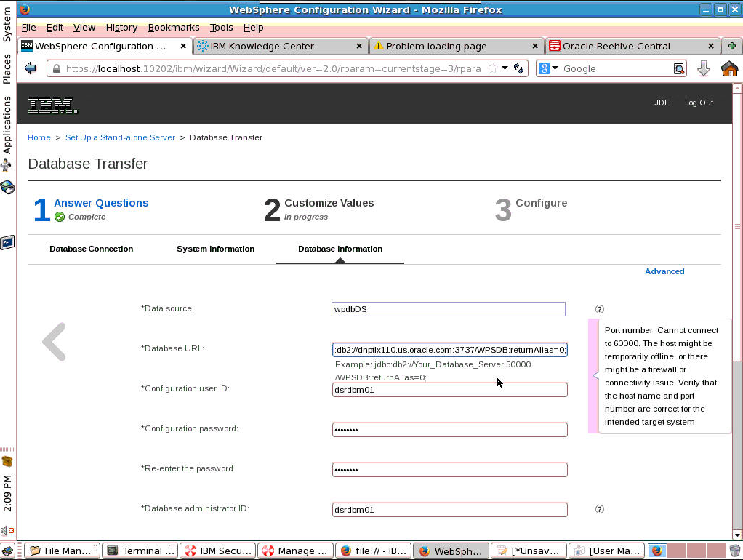The width and height of the screenshot is (743, 560).
Task: Switch to the System Information tab
Action: tap(215, 249)
